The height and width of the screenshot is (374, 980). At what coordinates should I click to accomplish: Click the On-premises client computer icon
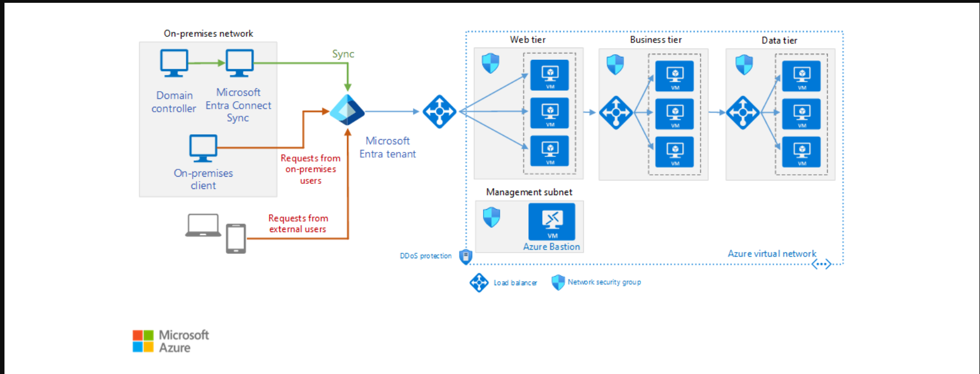(x=203, y=148)
